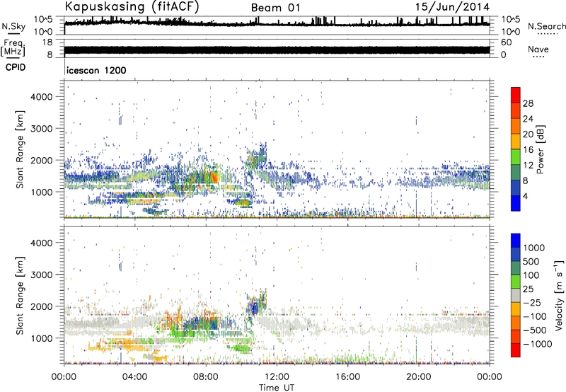Screen dimensions: 566x392
Task: Select the CPID row label
Action: point(16,67)
